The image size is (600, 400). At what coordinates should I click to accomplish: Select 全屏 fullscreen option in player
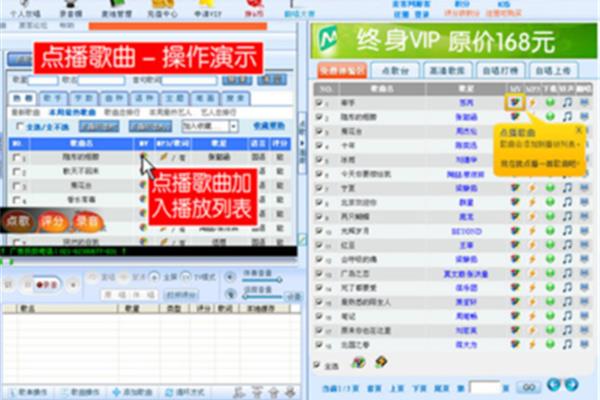pos(163,277)
